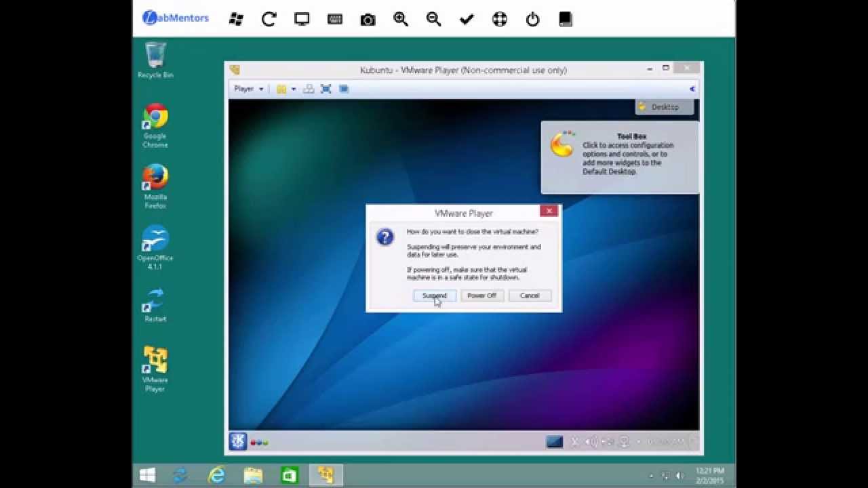
Task: Click the Send Ctrl+Alt+Del toolbar icon
Action: pos(309,89)
